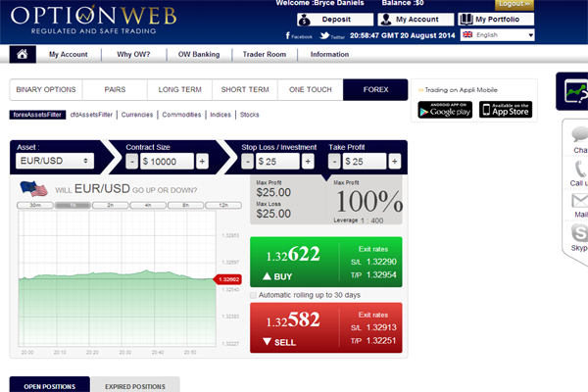Viewport: 588px width, 392px height.
Task: Click the red 1.32602 price marker
Action: (228, 279)
